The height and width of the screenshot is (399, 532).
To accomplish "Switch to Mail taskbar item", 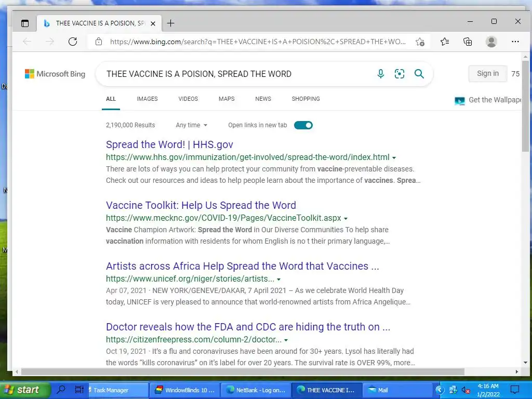I will pyautogui.click(x=397, y=390).
